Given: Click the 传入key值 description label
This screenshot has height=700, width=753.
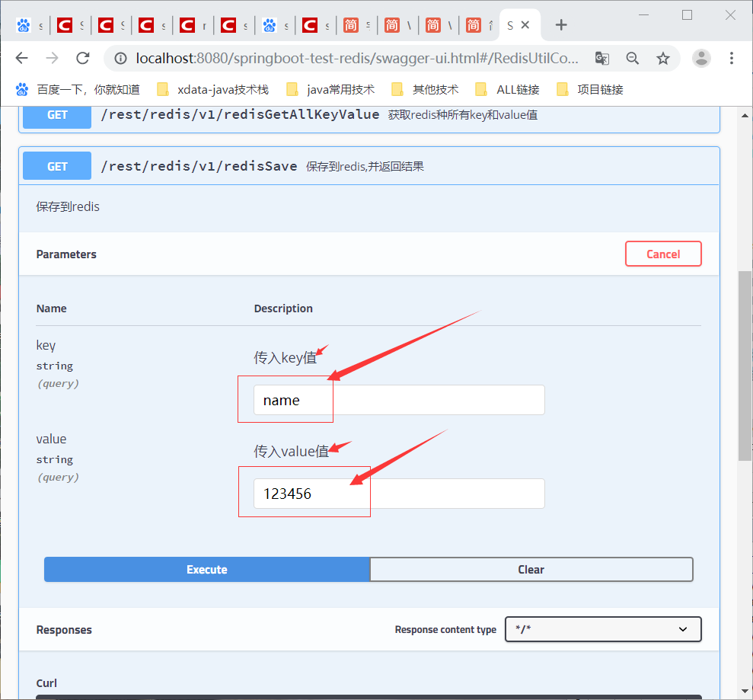Looking at the screenshot, I should 285,357.
